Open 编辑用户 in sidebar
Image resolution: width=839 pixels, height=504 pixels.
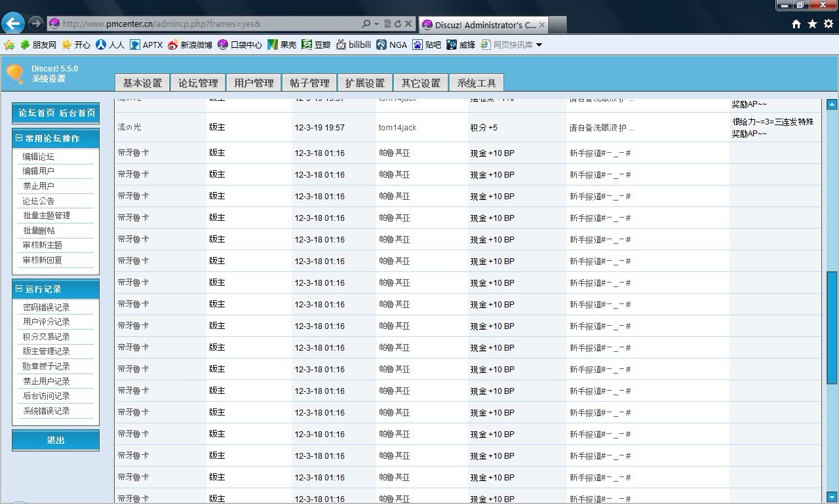click(x=39, y=171)
